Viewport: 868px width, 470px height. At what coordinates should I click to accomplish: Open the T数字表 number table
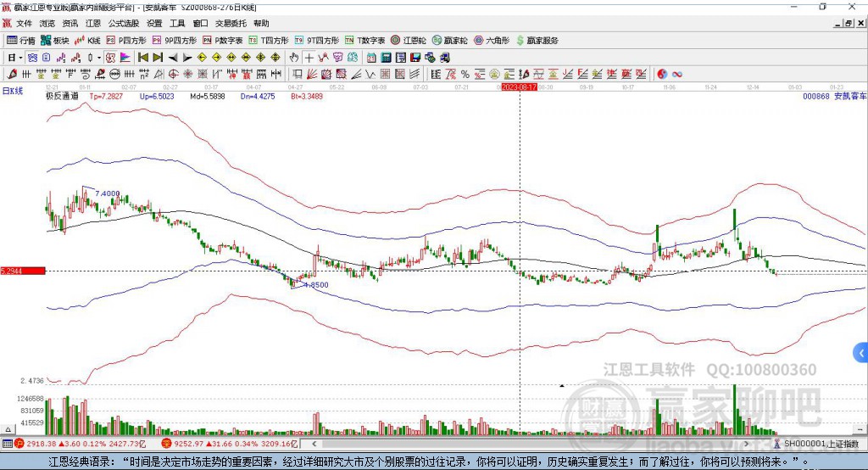[364, 41]
